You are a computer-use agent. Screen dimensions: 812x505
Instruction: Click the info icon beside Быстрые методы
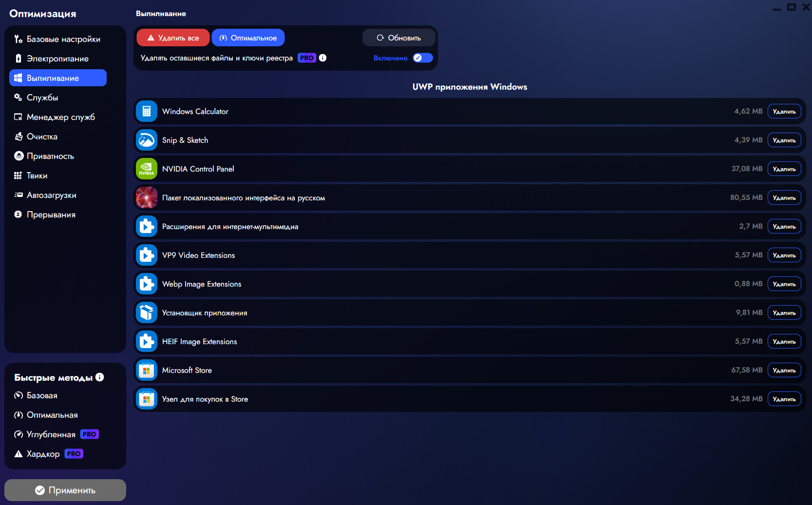[x=100, y=377]
